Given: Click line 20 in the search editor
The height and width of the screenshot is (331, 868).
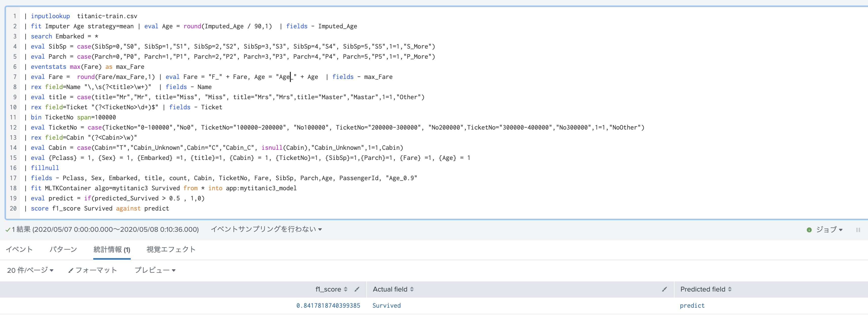Looking at the screenshot, I should (100, 209).
